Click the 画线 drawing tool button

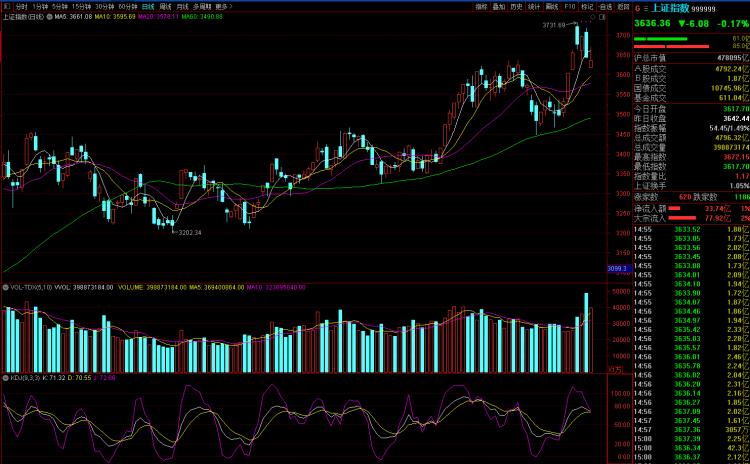click(552, 7)
